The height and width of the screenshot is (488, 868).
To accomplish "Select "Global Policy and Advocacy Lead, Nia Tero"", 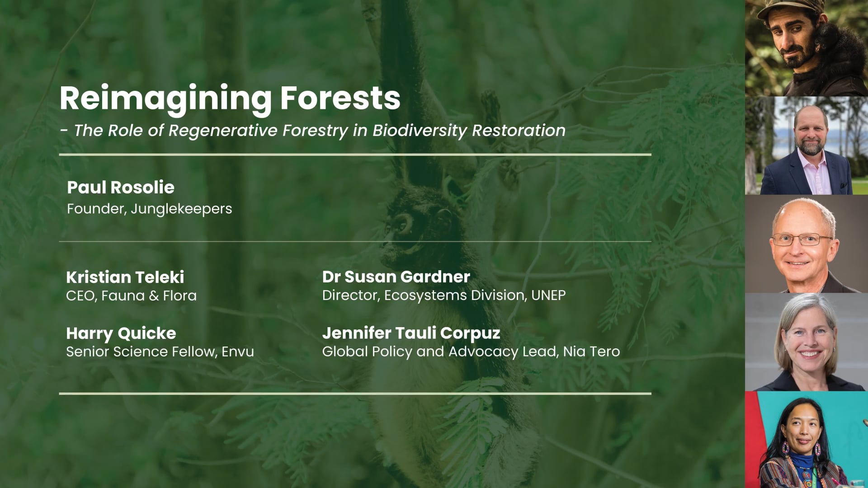I will [x=471, y=352].
